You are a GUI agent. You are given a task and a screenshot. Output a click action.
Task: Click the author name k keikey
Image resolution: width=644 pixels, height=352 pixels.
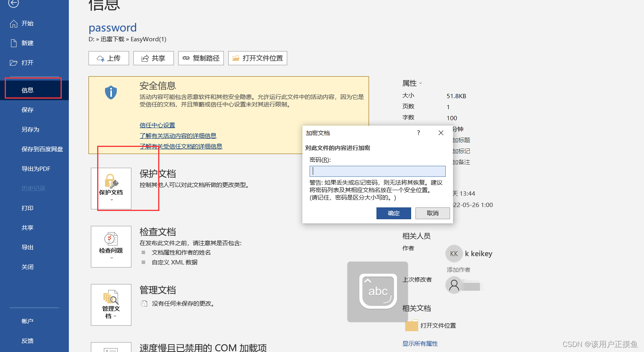pos(479,254)
